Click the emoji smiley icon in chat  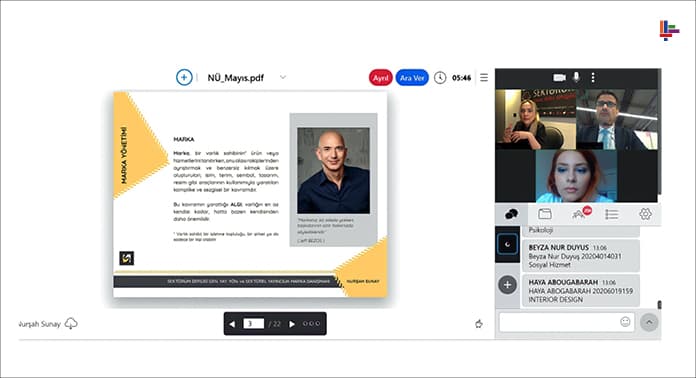[x=625, y=322]
